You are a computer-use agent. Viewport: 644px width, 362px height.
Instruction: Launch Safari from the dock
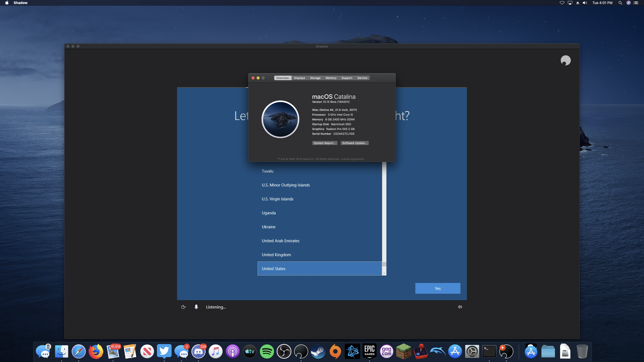coord(79,351)
